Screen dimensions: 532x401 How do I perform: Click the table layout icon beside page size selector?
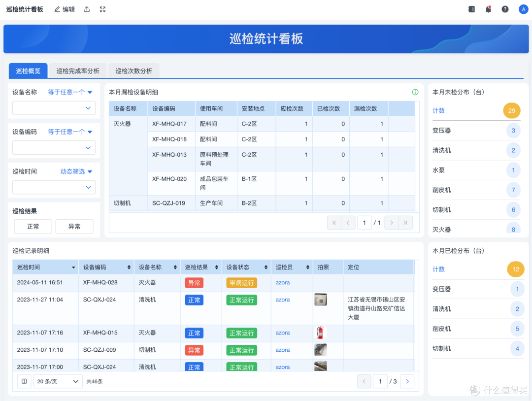(24, 381)
